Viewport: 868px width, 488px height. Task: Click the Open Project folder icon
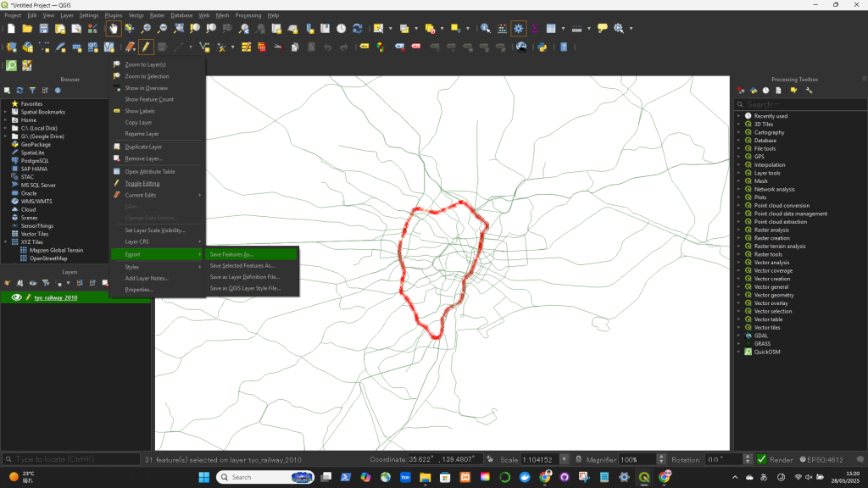(29, 28)
